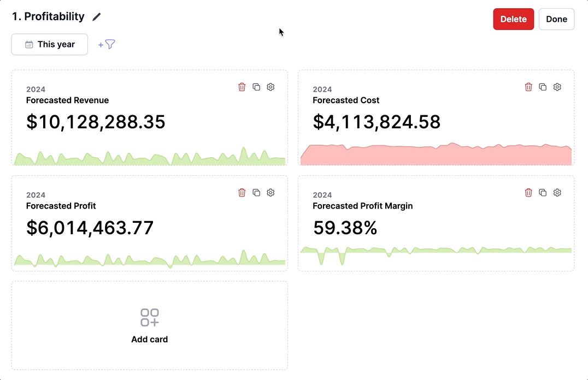The width and height of the screenshot is (588, 380).
Task: Add a new card to the dashboard
Action: tap(150, 325)
